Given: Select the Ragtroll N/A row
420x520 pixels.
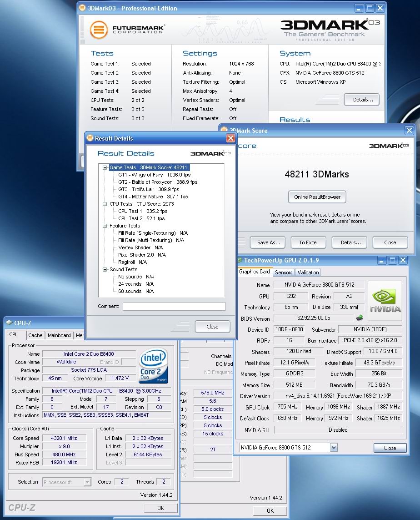Looking at the screenshot, I should tap(132, 263).
